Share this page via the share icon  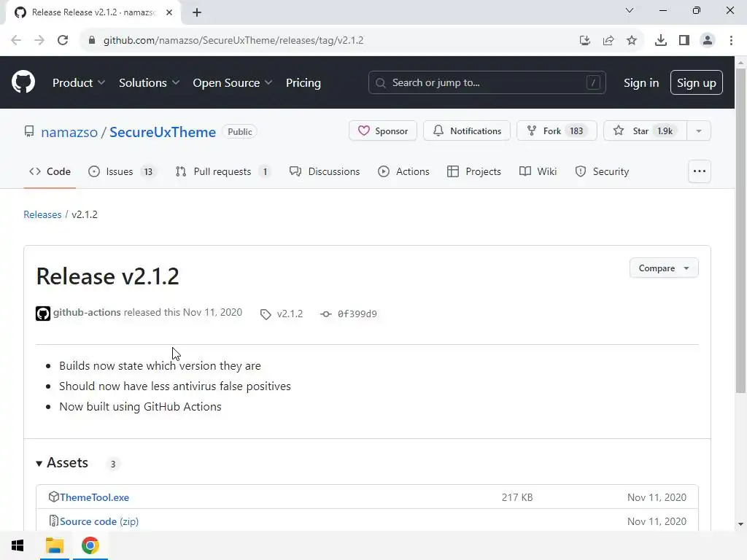pyautogui.click(x=608, y=41)
